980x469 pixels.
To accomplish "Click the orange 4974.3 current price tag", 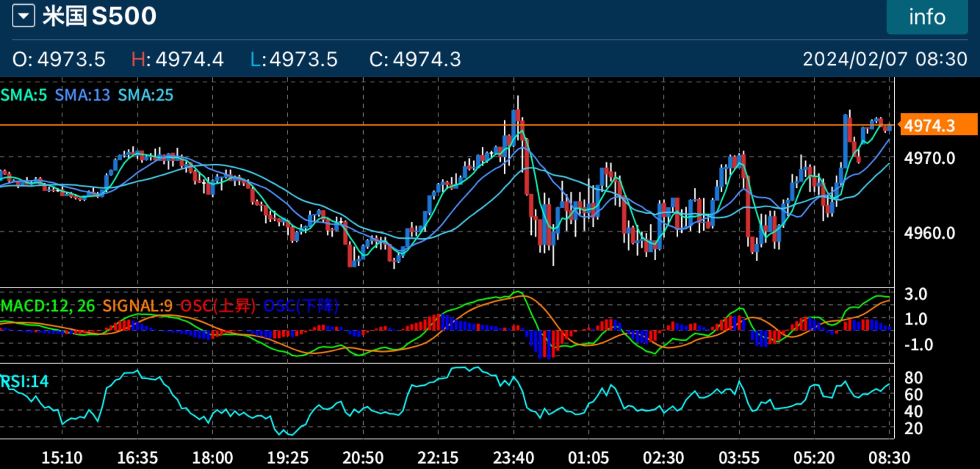I will (x=938, y=125).
